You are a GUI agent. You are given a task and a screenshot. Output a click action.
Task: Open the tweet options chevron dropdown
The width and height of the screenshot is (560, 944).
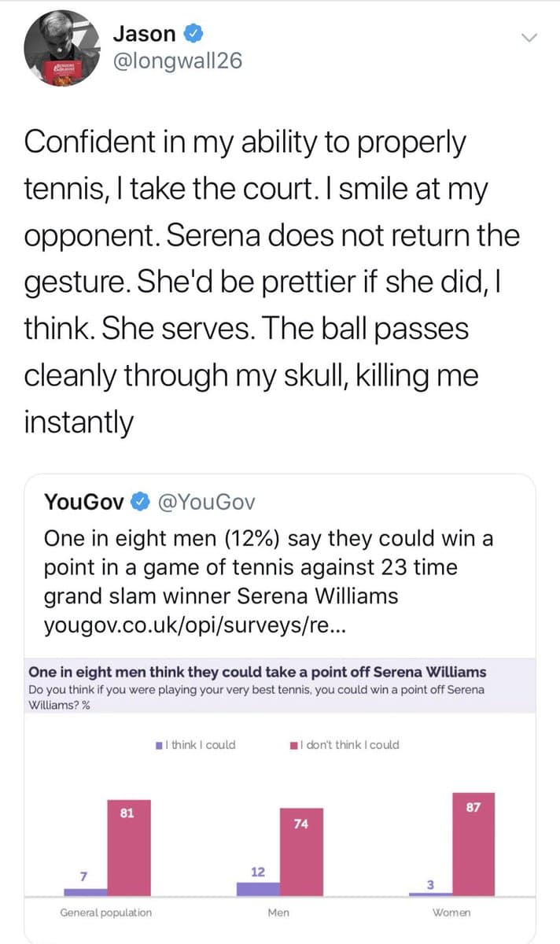(529, 37)
